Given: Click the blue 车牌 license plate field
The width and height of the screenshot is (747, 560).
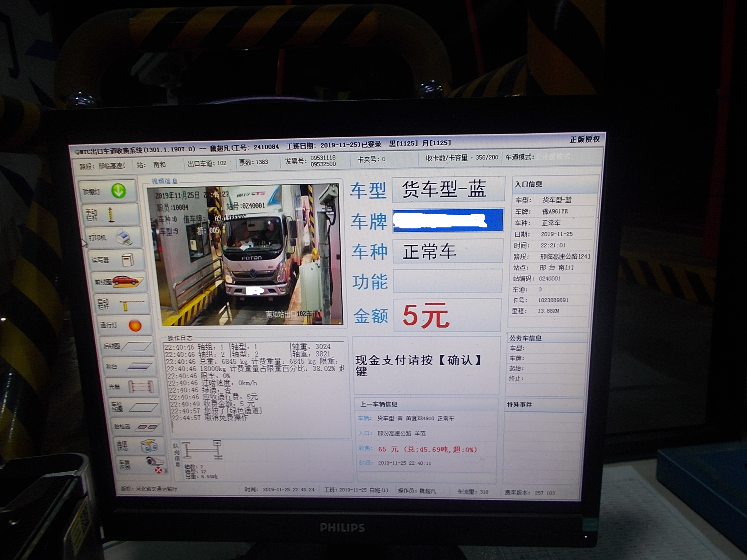Looking at the screenshot, I should pos(448,221).
